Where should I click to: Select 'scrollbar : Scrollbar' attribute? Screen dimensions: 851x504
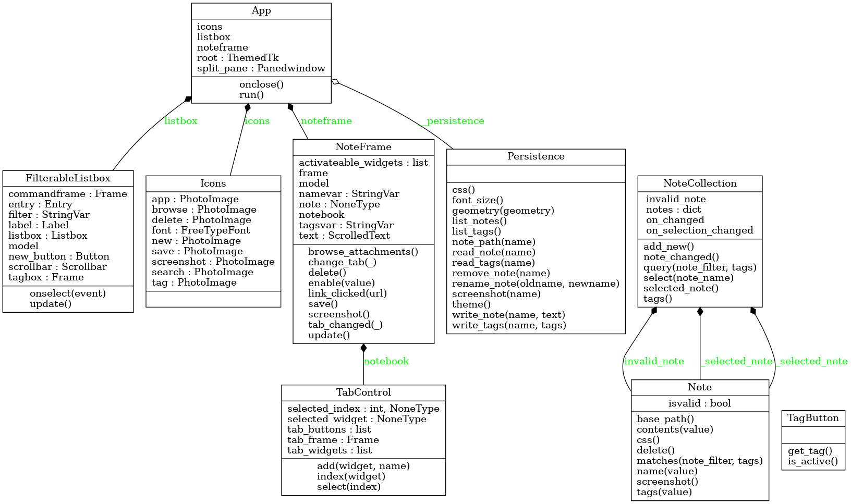[x=57, y=267]
